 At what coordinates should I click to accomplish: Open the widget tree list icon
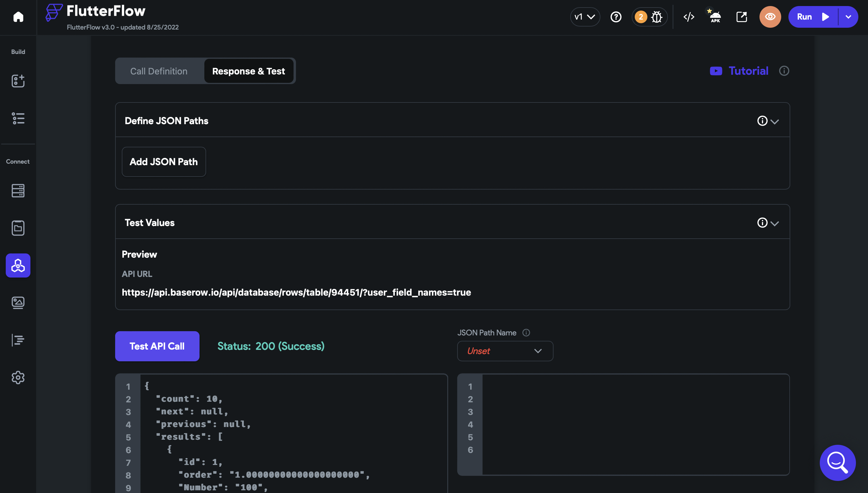point(18,118)
